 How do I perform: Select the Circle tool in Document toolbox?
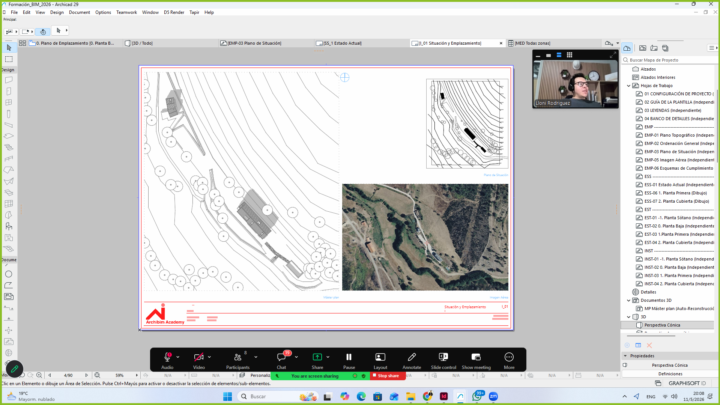pyautogui.click(x=9, y=274)
